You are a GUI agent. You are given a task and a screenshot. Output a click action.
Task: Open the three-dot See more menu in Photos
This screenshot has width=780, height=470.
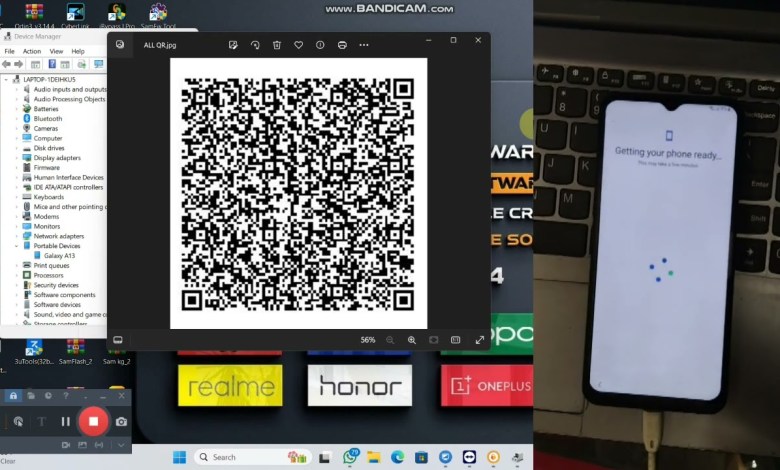pyautogui.click(x=364, y=45)
